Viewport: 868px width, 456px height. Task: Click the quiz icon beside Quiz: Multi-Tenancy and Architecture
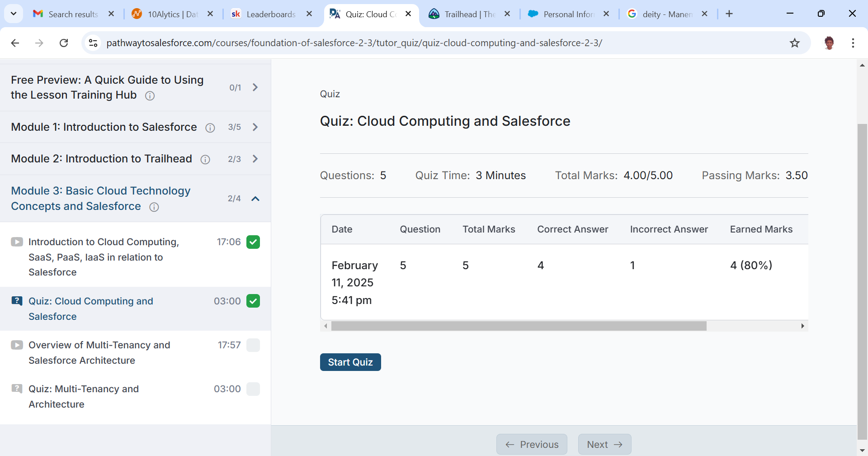tap(17, 389)
